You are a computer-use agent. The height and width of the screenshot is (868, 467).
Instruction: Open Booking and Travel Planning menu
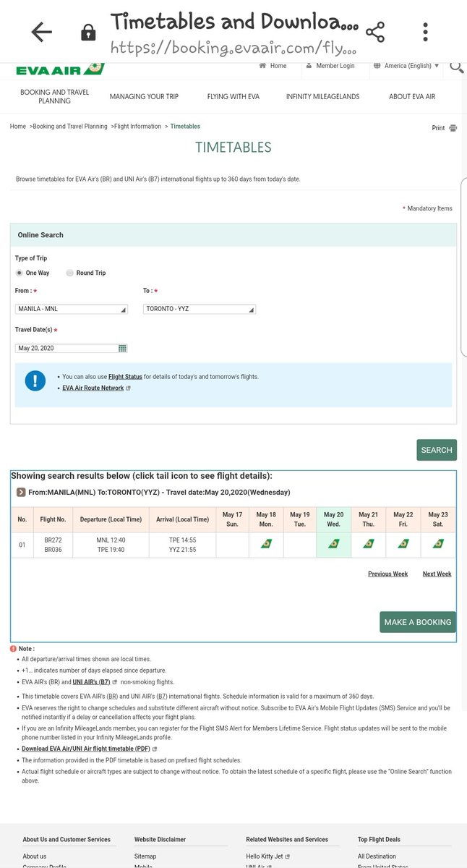tap(55, 97)
